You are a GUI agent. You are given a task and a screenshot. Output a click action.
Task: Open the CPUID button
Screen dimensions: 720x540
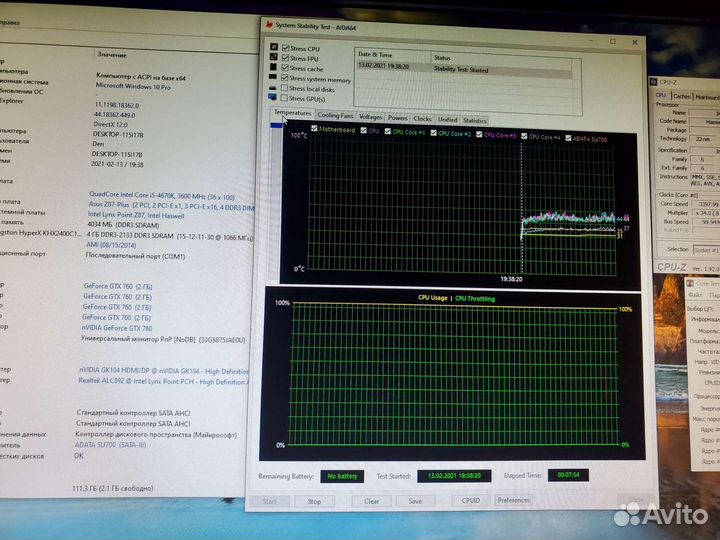471,500
